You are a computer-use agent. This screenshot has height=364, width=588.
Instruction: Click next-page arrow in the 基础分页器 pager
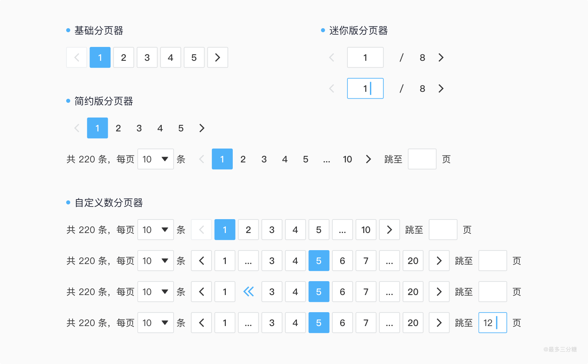click(218, 58)
